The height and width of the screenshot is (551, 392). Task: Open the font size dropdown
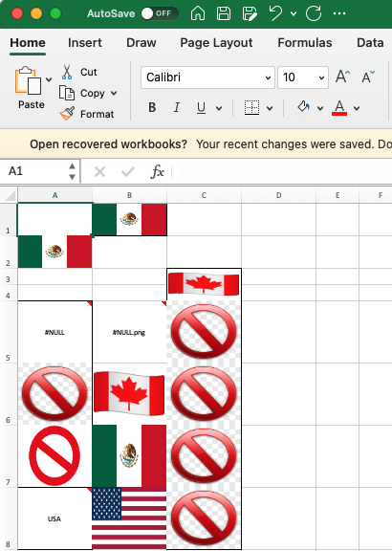303,77
